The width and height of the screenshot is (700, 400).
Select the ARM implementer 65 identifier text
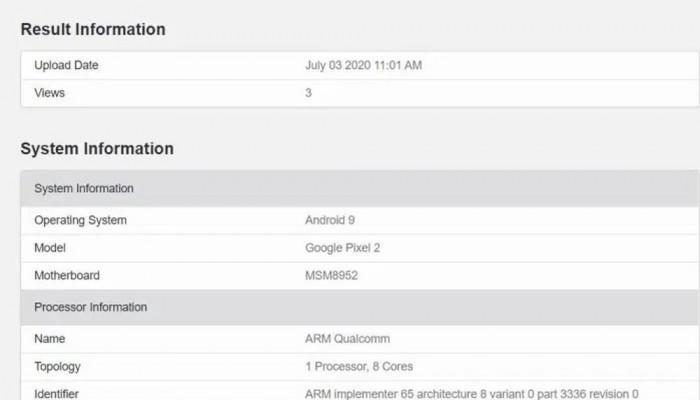click(472, 394)
